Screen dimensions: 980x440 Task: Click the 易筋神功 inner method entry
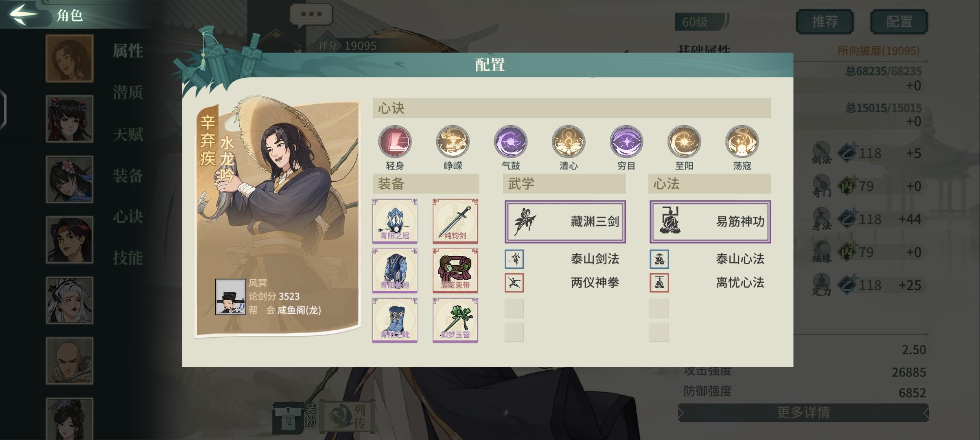click(x=710, y=222)
